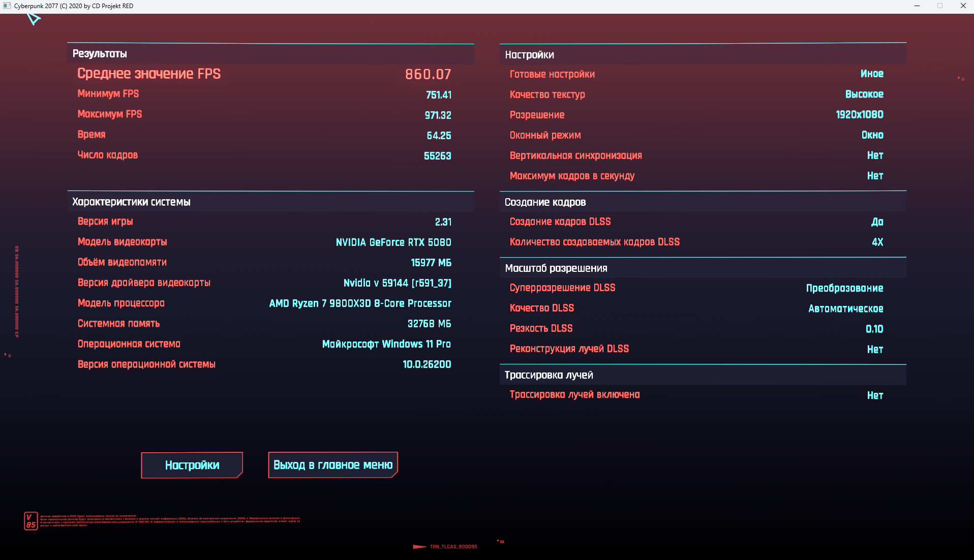Screen dimensions: 974x560
Task: Click the Качество текстур value Высокое
Action: (864, 94)
